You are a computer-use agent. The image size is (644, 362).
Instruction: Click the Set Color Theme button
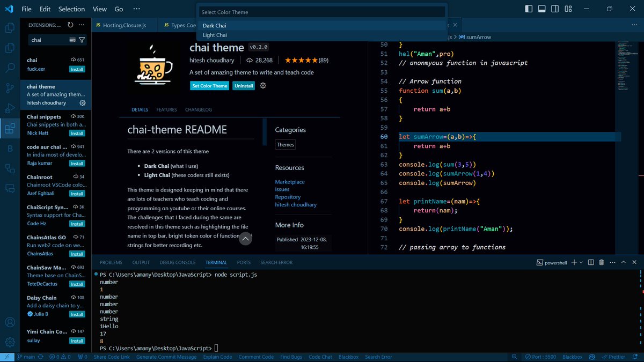tap(210, 86)
